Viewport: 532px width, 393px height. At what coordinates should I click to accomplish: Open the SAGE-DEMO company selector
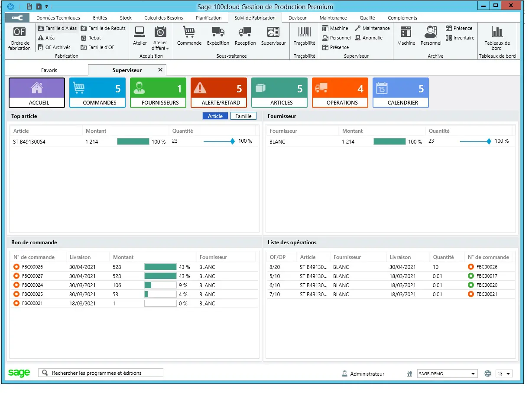pyautogui.click(x=447, y=373)
